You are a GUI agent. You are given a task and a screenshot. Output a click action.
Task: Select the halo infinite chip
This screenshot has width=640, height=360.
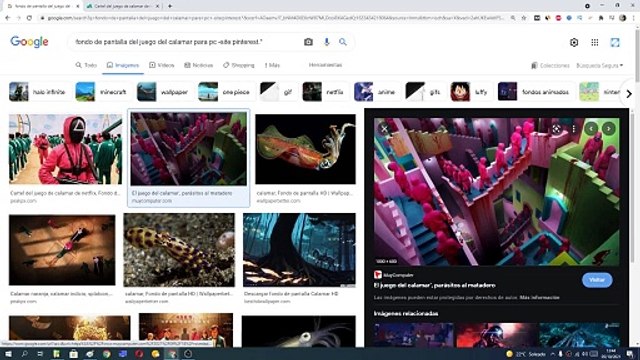pyautogui.click(x=38, y=92)
